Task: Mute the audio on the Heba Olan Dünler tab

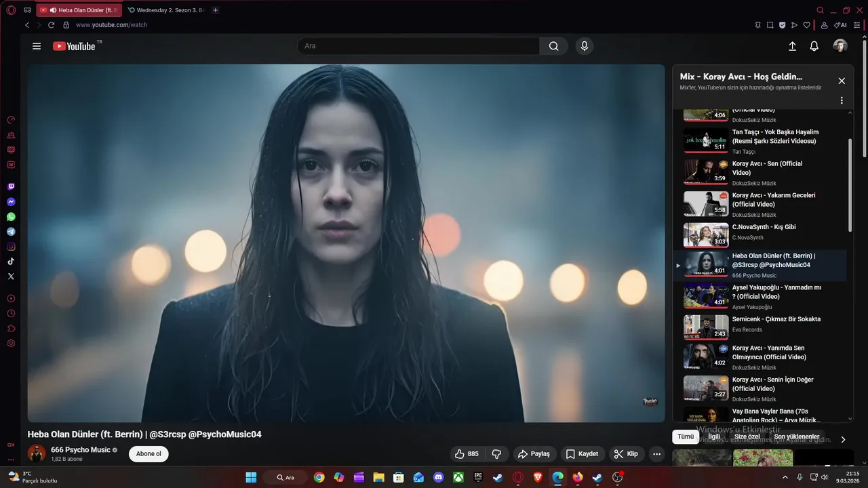Action: coord(53,10)
